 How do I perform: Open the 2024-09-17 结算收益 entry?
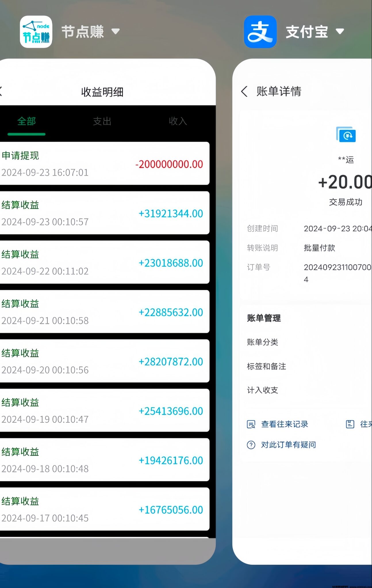103,509
